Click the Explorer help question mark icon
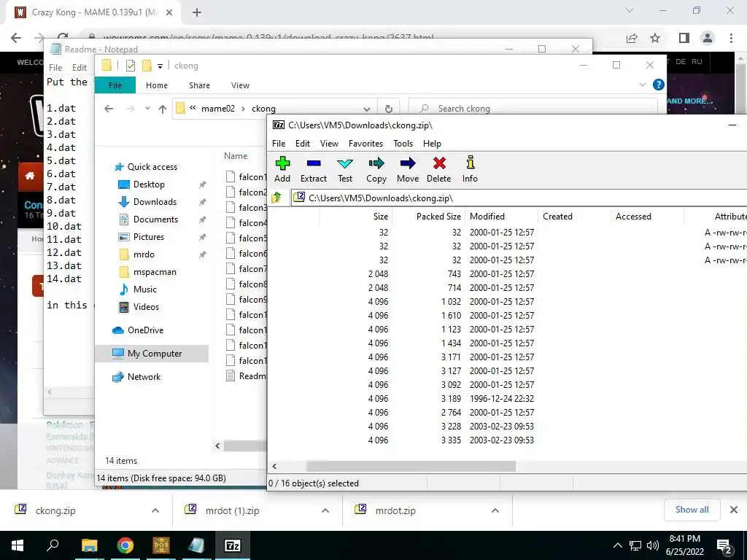The height and width of the screenshot is (560, 747). pos(659,85)
